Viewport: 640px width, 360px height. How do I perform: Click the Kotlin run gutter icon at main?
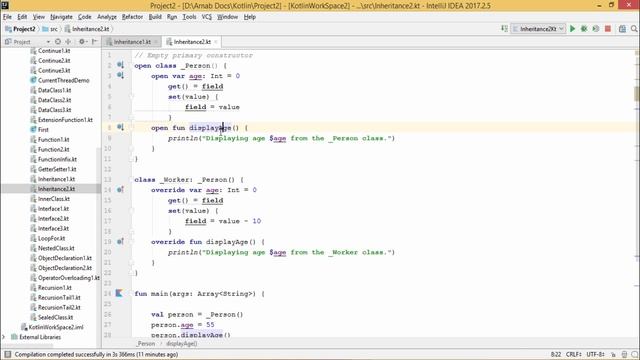pyautogui.click(x=119, y=293)
